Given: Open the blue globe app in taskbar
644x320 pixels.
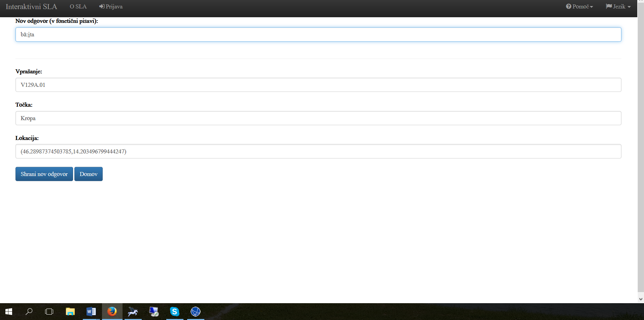Looking at the screenshot, I should (195, 312).
